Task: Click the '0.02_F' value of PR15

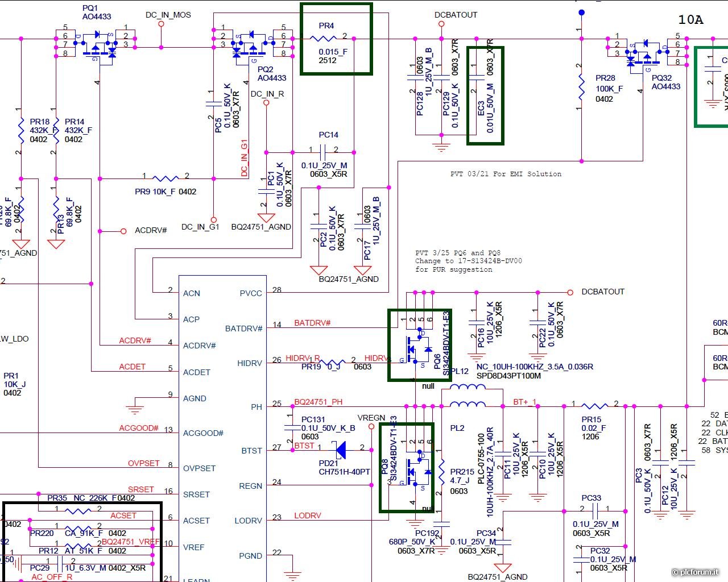Action: (594, 428)
